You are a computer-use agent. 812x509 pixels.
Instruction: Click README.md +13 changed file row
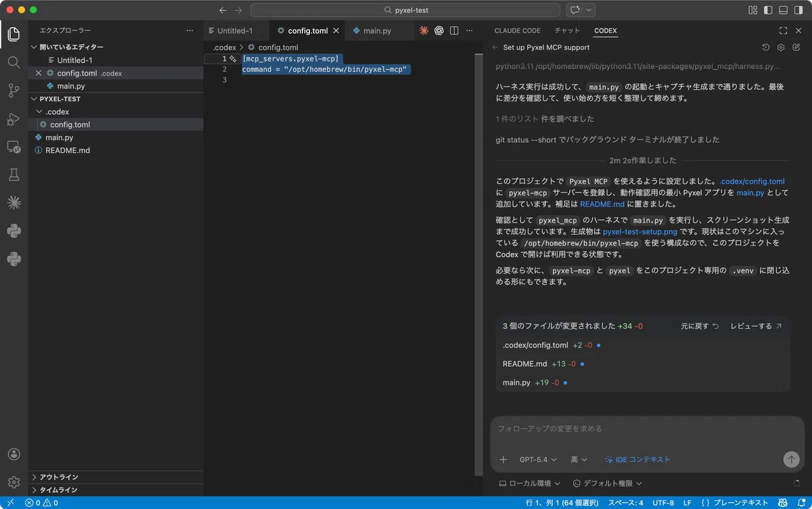[642, 364]
